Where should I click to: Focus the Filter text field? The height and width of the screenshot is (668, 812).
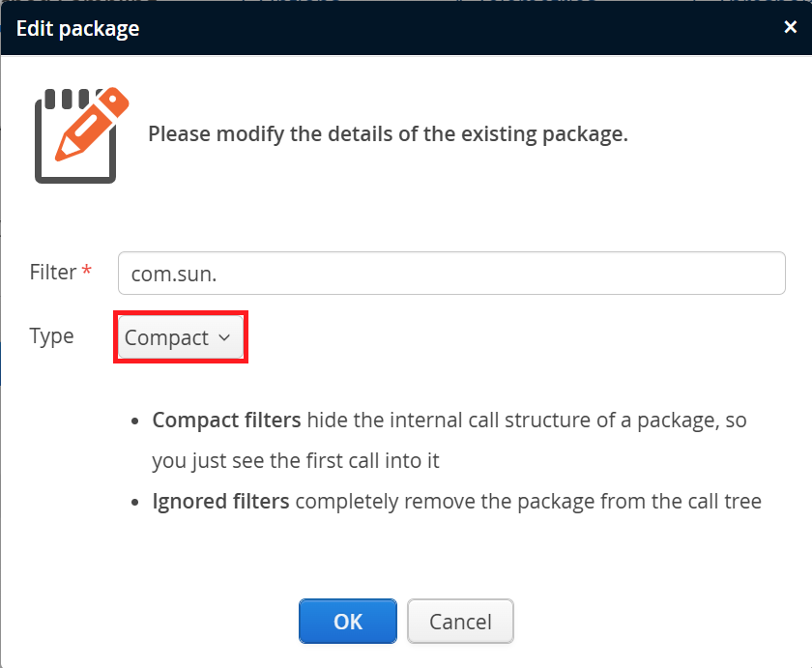point(451,274)
